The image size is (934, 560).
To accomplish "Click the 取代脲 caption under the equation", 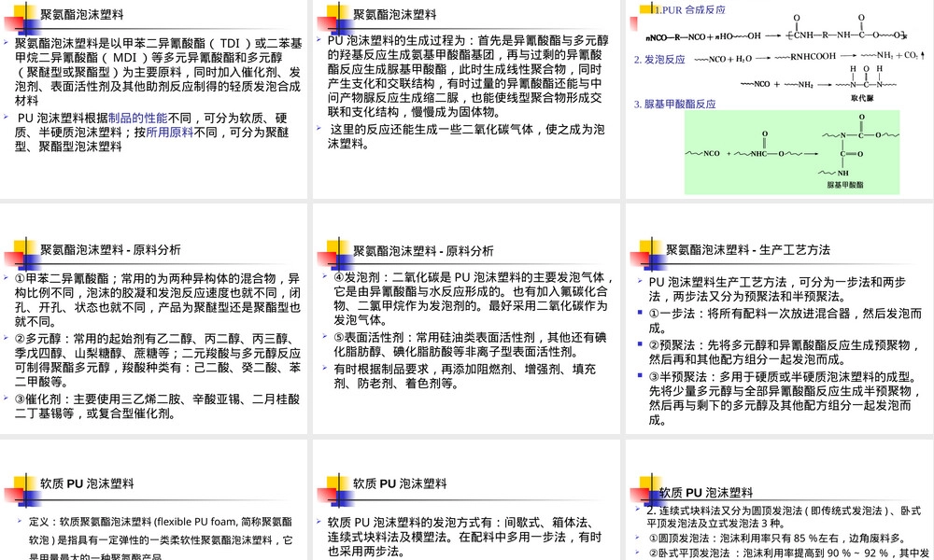I will (862, 98).
